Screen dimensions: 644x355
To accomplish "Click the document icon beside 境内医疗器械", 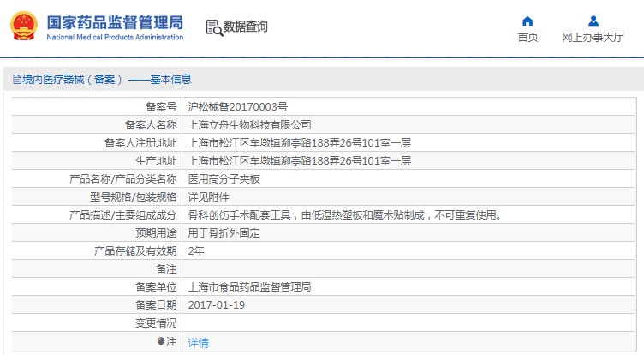I will pos(17,80).
